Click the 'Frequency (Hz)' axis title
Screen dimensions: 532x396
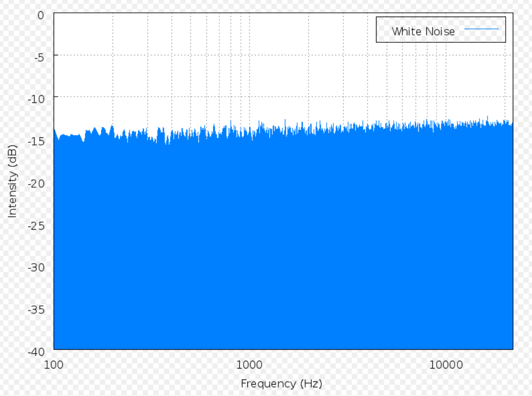(x=281, y=384)
